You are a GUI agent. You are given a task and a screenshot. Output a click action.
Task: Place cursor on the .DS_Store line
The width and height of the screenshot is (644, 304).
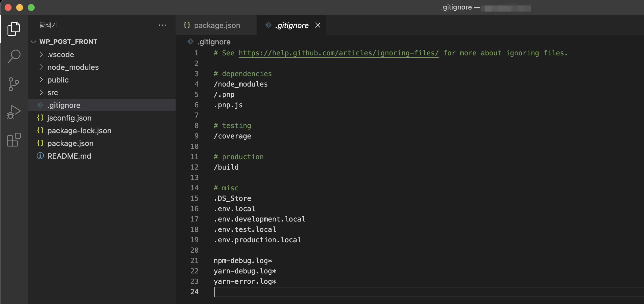tap(232, 198)
